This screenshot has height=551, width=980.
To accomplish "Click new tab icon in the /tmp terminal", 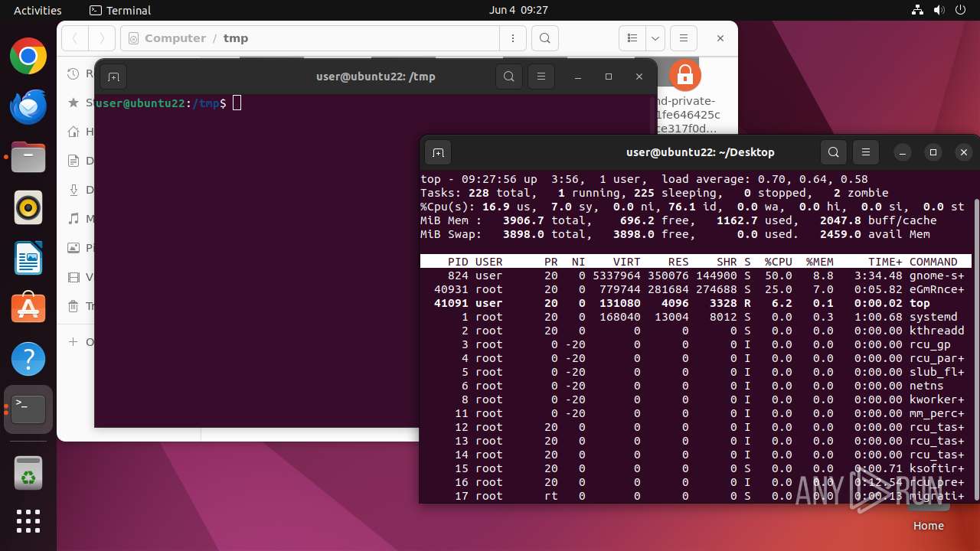I will coord(113,77).
